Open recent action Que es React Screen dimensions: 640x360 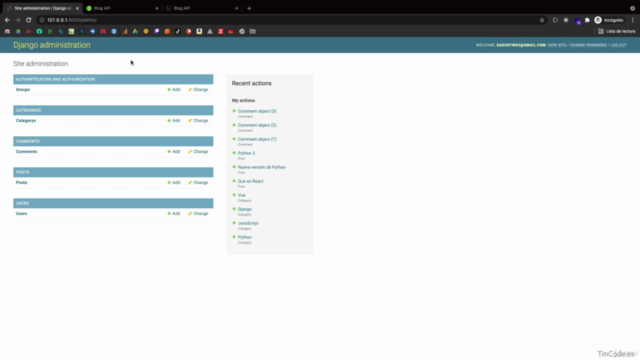tap(251, 181)
